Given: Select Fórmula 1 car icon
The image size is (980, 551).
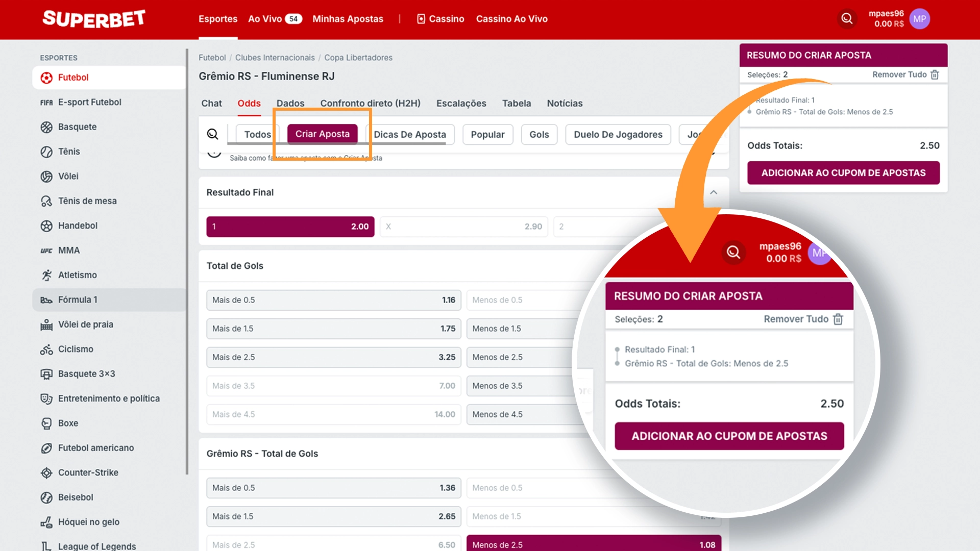Looking at the screenshot, I should [x=46, y=300].
